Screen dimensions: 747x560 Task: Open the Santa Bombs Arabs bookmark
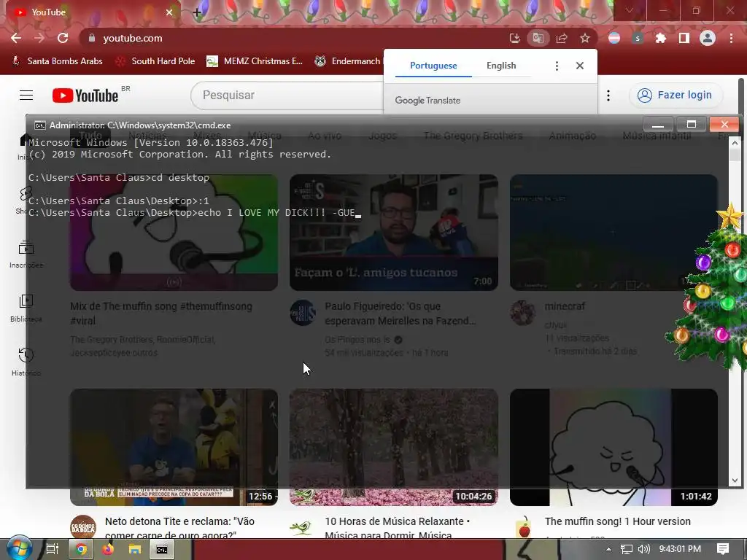pyautogui.click(x=57, y=61)
